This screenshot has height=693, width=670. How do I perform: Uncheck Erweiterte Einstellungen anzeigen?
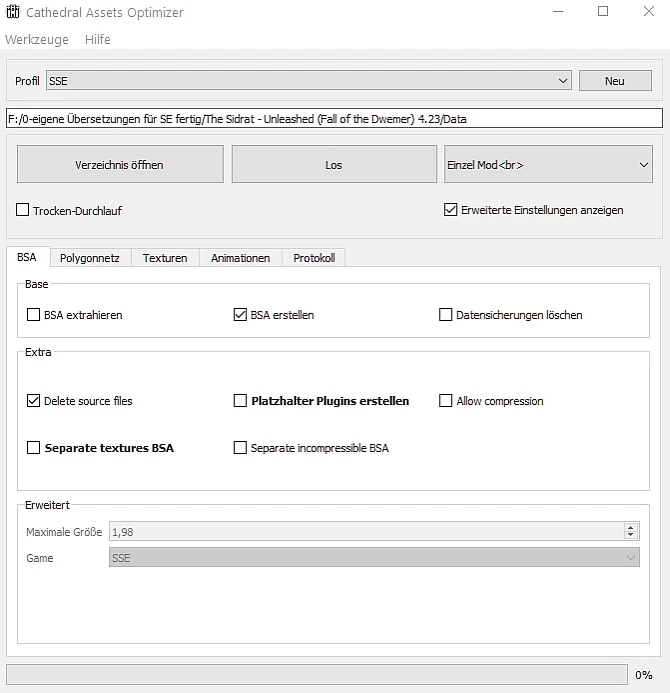450,210
